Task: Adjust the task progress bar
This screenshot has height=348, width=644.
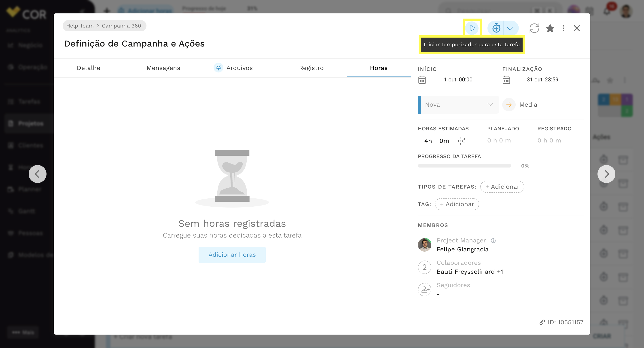Action: pos(464,166)
